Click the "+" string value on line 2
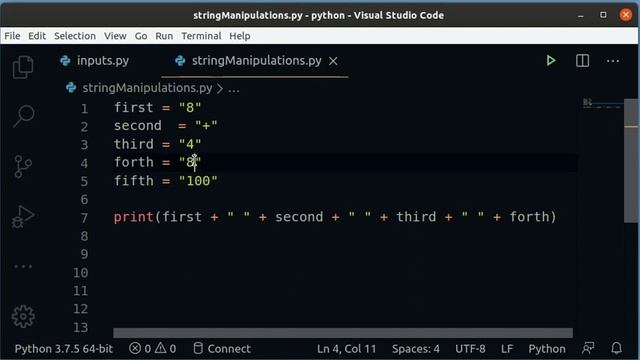This screenshot has width=640, height=360. 206,126
